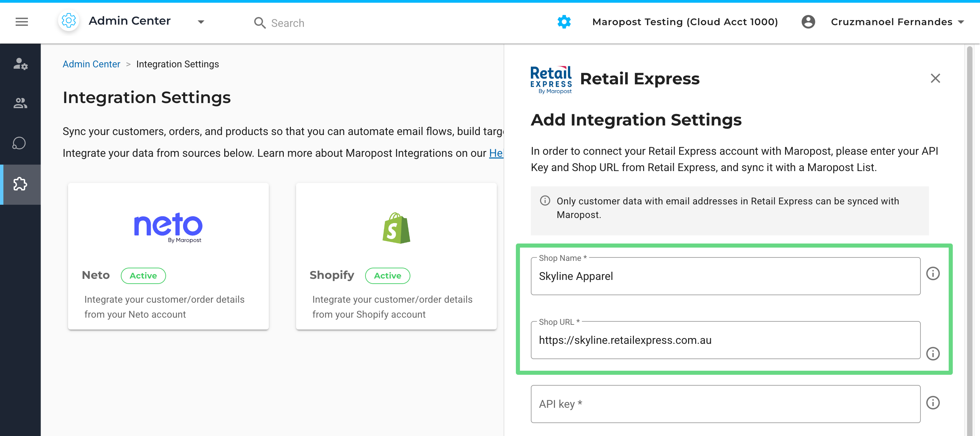Image resolution: width=980 pixels, height=436 pixels.
Task: Click the Shopify Active status badge
Action: (x=387, y=275)
